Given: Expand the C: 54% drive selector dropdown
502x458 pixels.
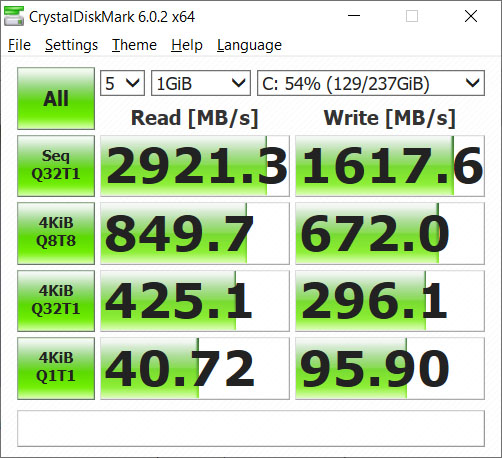Looking at the screenshot, I should (x=371, y=83).
